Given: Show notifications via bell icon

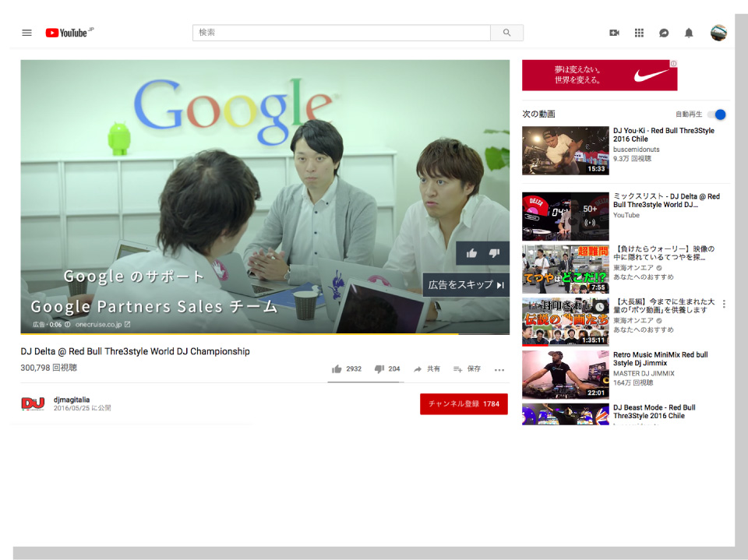Looking at the screenshot, I should point(689,33).
